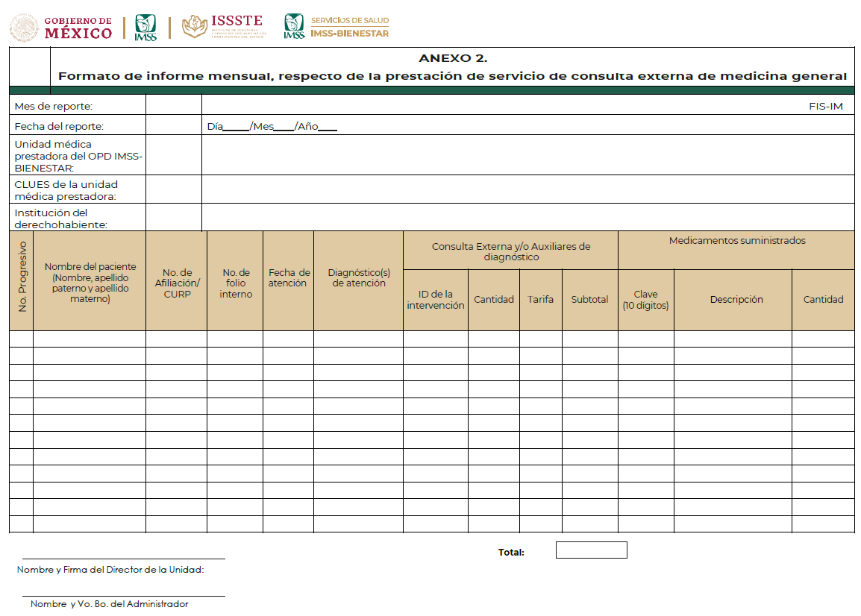
Task: Click the wide Institución del derechohabiente entry field
Action: [x=527, y=218]
